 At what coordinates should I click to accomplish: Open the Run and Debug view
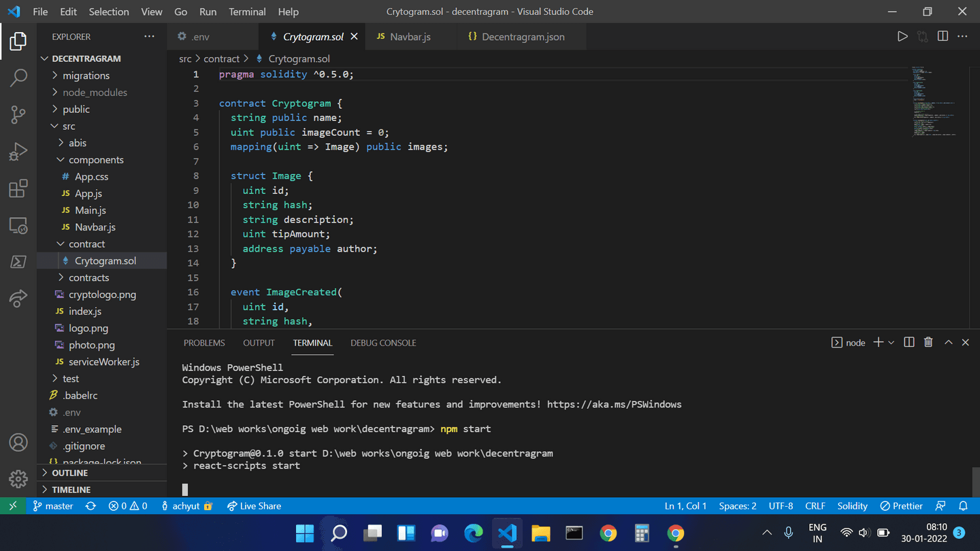pyautogui.click(x=18, y=151)
